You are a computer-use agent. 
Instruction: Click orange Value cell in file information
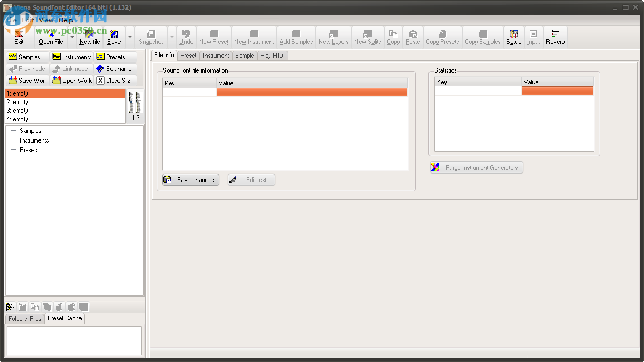pos(312,92)
